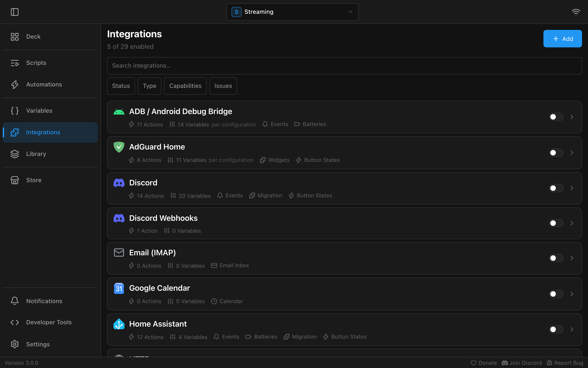588x368 pixels.
Task: Click the Automations lightning icon
Action: [x=14, y=84]
